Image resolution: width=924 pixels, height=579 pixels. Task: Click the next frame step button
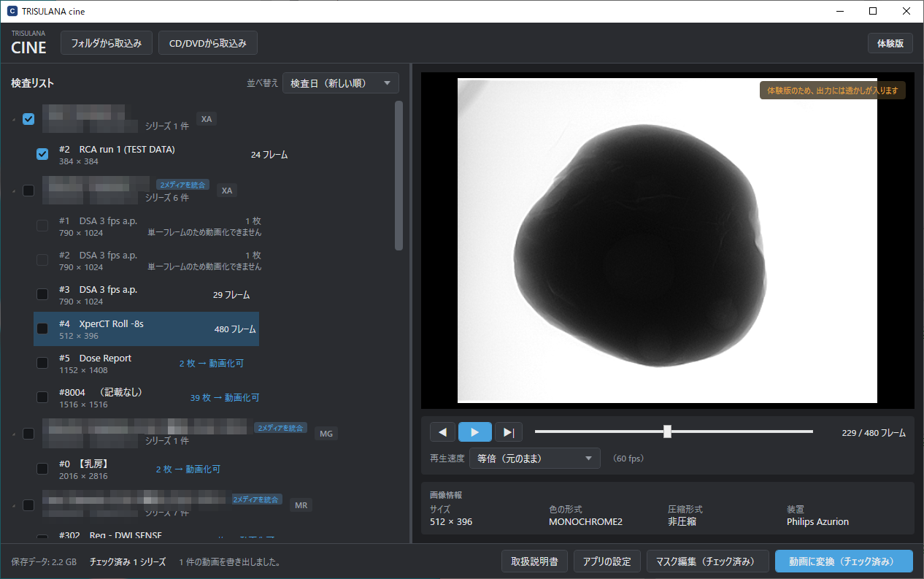[x=508, y=432]
